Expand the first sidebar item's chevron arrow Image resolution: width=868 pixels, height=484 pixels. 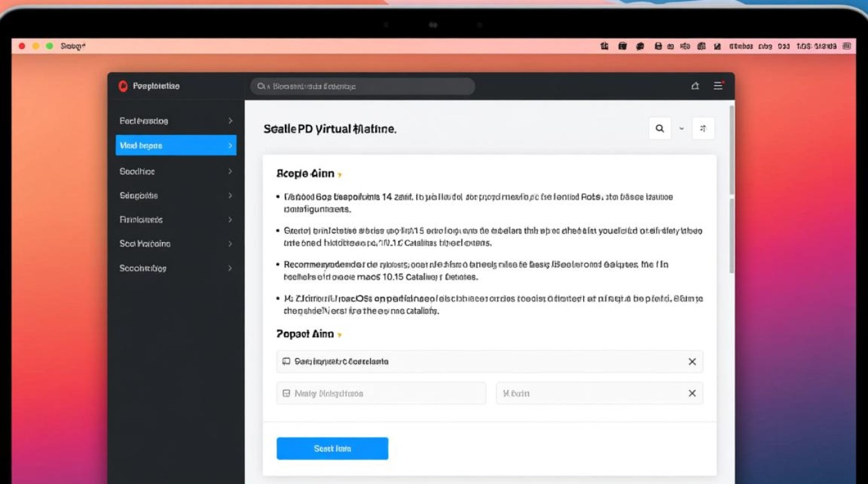pyautogui.click(x=230, y=121)
